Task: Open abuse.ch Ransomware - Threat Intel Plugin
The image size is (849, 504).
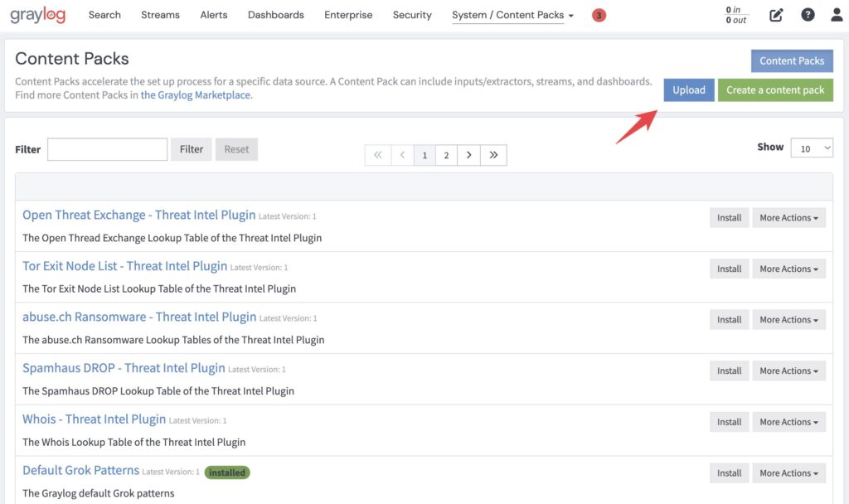Action: point(139,317)
